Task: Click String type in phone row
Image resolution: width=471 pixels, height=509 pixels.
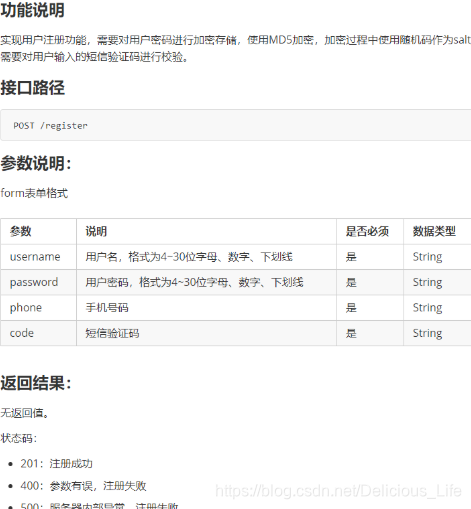Action: 428,308
